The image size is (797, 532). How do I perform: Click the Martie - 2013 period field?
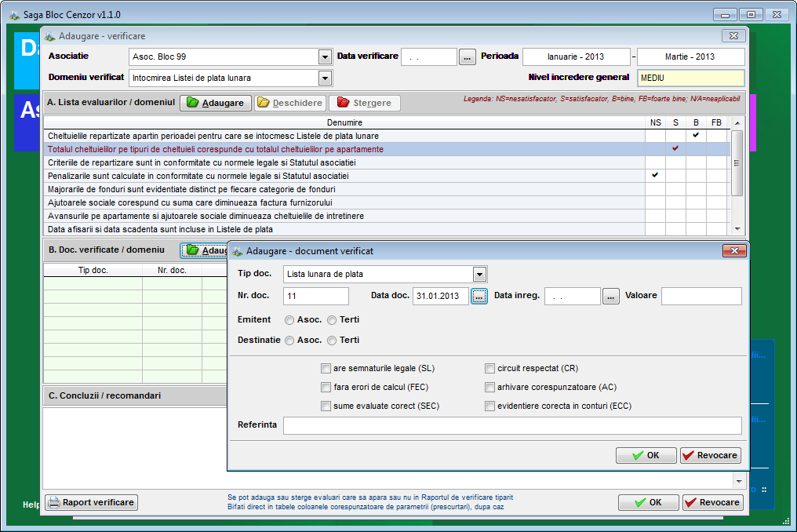[x=691, y=57]
